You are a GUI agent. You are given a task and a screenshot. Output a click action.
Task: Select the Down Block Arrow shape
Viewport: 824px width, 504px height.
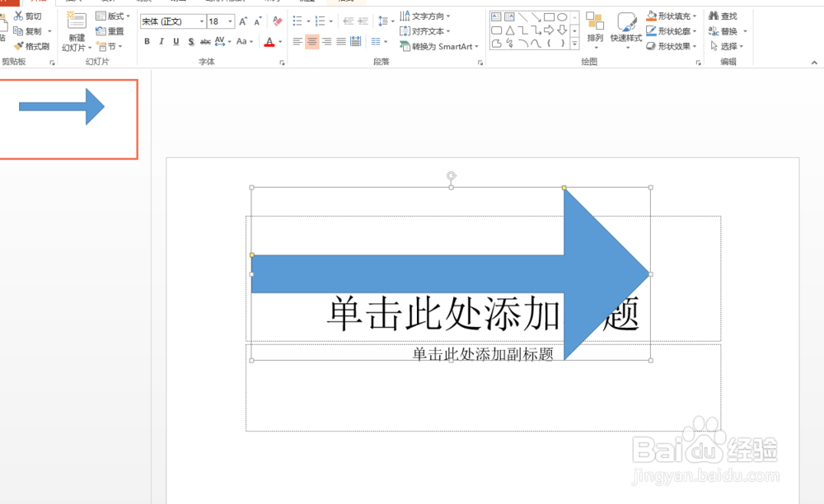coord(562,30)
